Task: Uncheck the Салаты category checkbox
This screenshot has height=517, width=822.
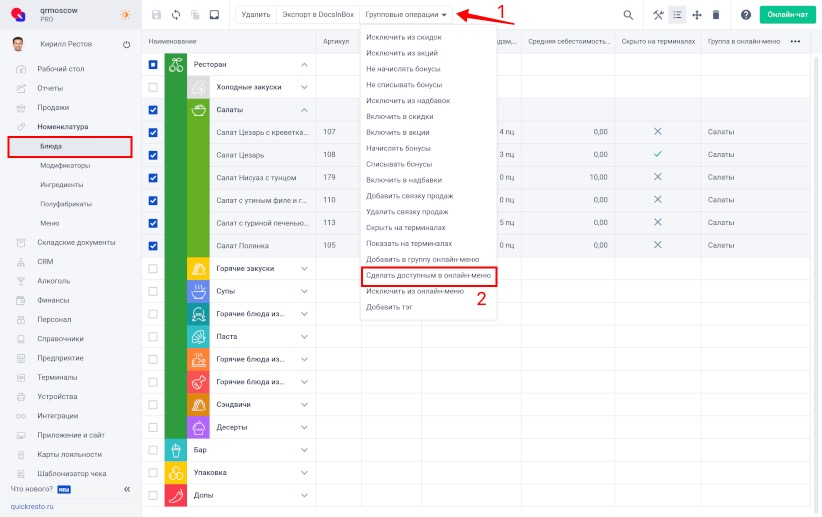Action: 153,110
